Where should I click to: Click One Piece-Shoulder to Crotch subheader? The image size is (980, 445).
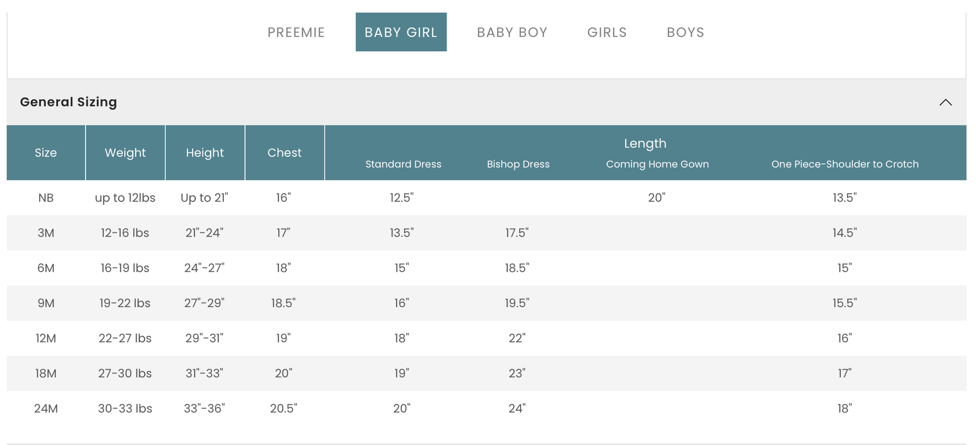point(845,164)
